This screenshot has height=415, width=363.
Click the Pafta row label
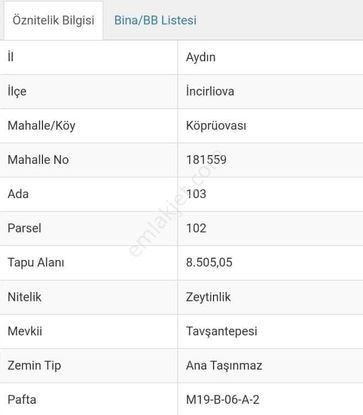(x=22, y=400)
